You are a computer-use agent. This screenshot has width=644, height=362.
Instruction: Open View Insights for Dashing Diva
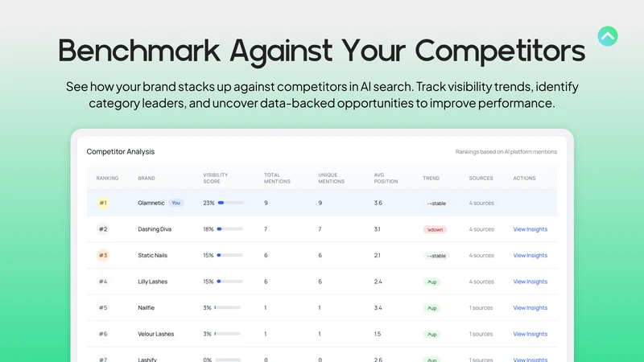(530, 229)
